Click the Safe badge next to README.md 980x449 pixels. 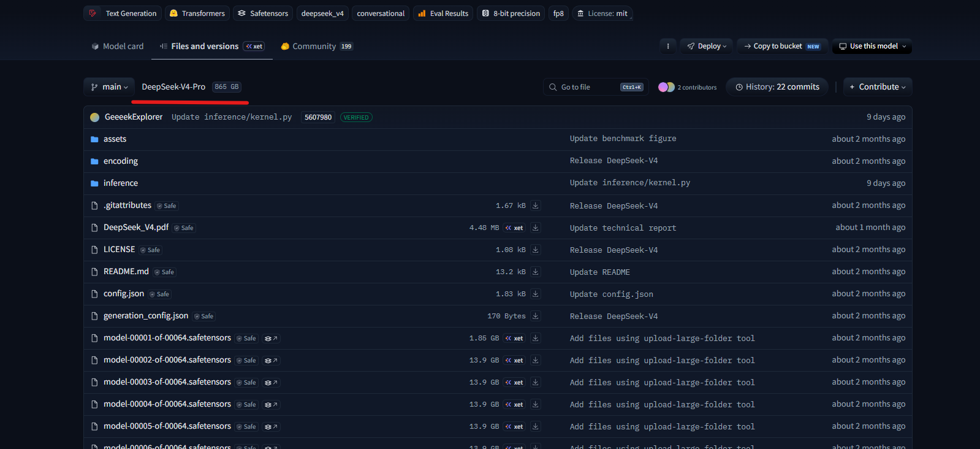164,272
